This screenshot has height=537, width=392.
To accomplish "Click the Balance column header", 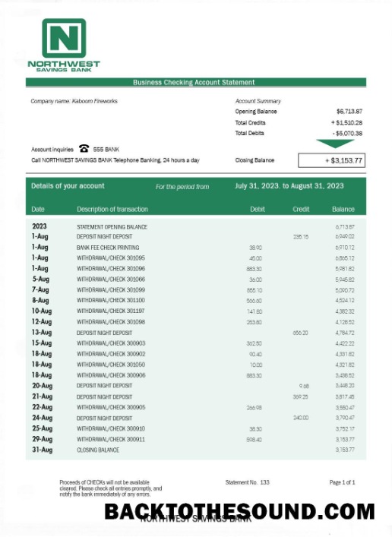I will (x=343, y=209).
